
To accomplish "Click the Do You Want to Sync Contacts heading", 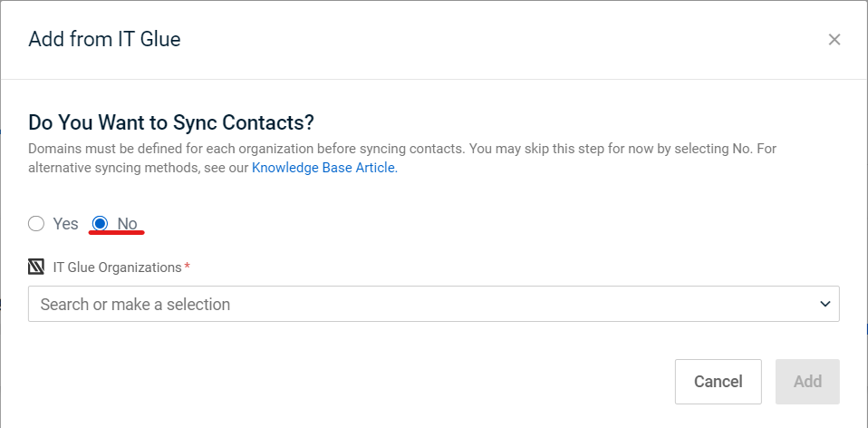I will point(171,122).
